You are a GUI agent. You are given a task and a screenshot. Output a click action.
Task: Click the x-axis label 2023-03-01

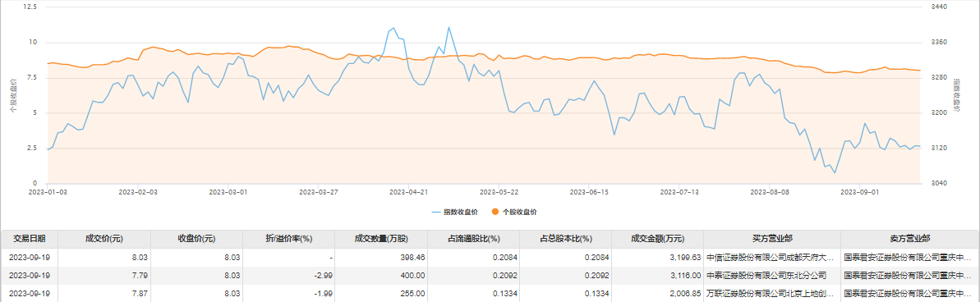click(x=228, y=192)
